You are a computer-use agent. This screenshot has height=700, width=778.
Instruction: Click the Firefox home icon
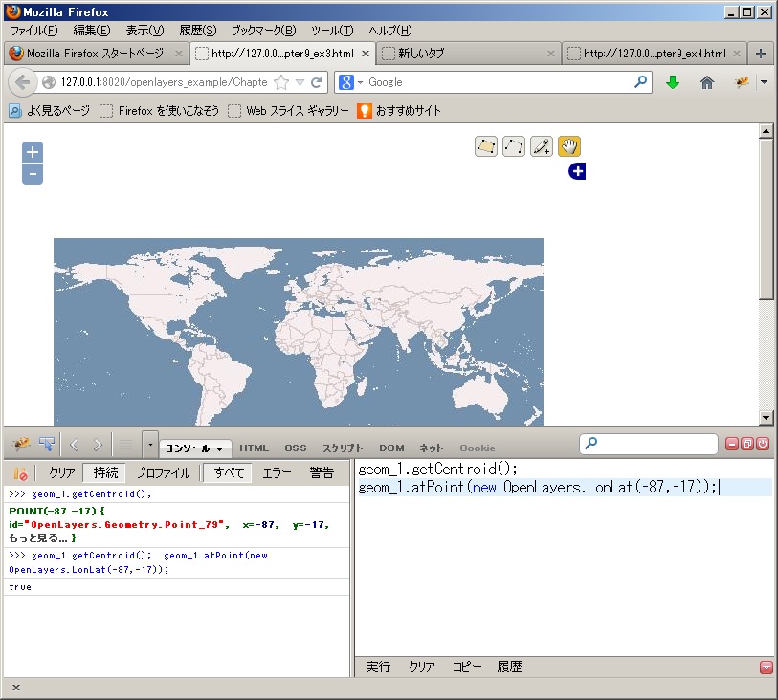point(707,82)
